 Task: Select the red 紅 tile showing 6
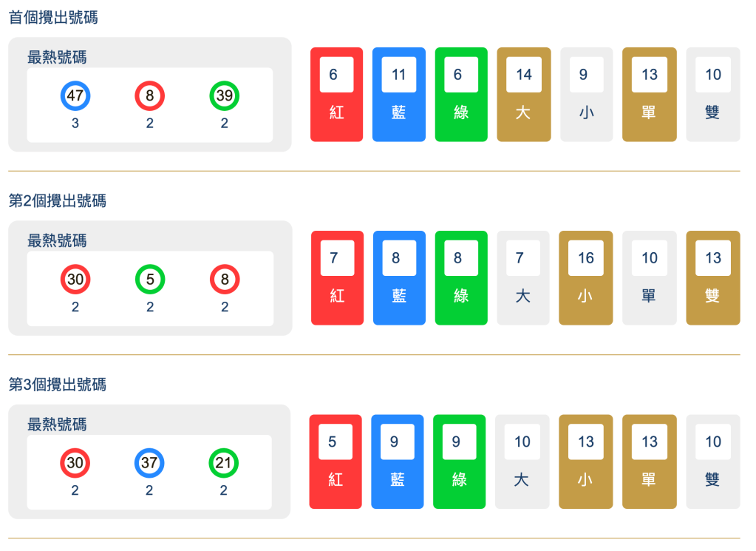[x=336, y=95]
